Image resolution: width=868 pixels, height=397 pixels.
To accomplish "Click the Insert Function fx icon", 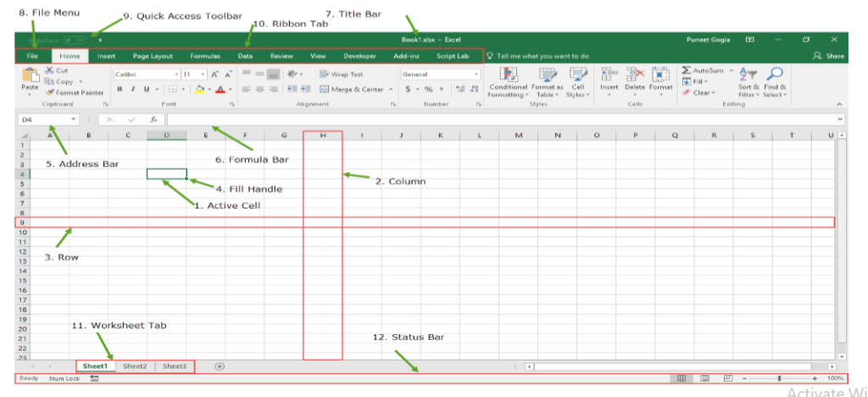I will click(x=153, y=119).
